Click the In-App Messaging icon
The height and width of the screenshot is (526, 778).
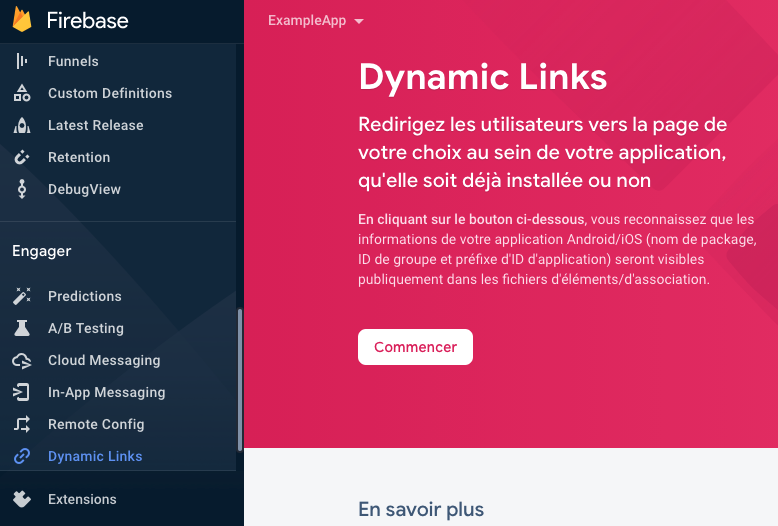tap(21, 392)
